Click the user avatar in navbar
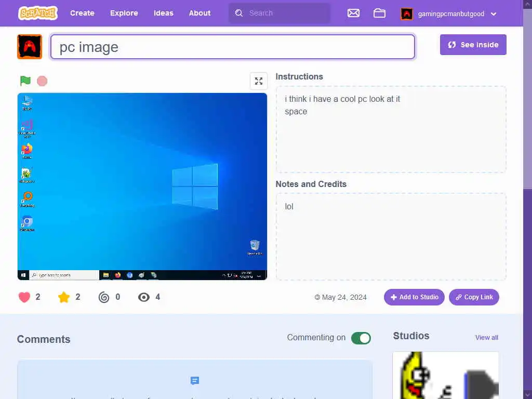Image resolution: width=532 pixels, height=399 pixels. (406, 14)
